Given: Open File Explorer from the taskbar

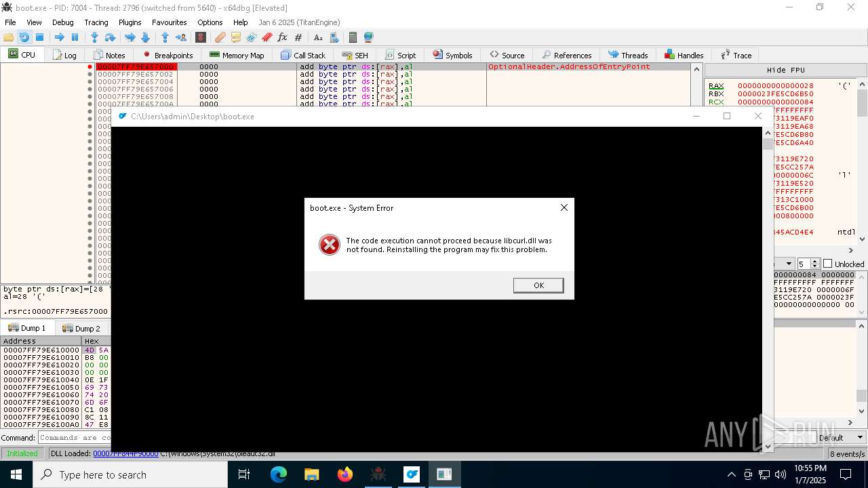Looking at the screenshot, I should (312, 474).
